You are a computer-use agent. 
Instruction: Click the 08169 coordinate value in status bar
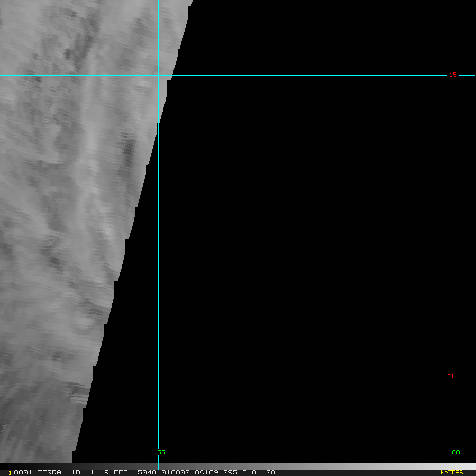click(x=206, y=472)
